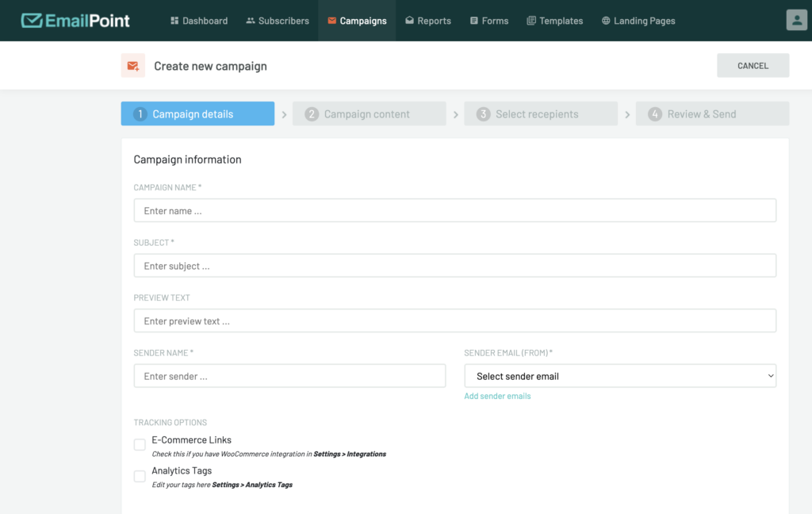Image resolution: width=812 pixels, height=514 pixels.
Task: Enable the Analytics Tags checkbox
Action: coord(140,476)
